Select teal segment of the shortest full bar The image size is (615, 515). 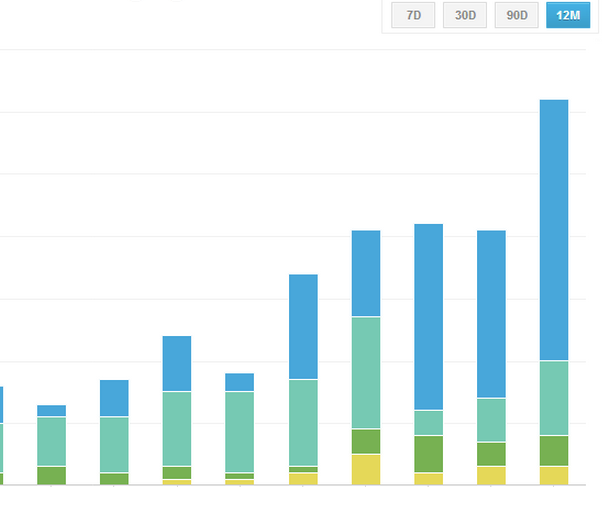coord(51,441)
